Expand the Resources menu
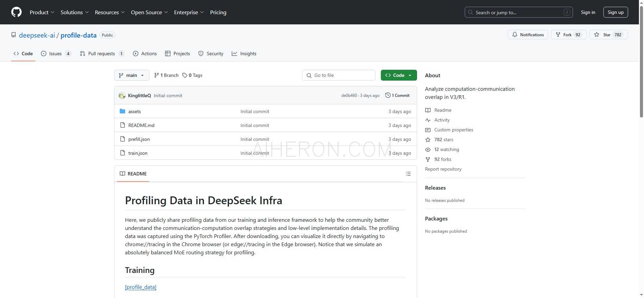 coord(110,12)
